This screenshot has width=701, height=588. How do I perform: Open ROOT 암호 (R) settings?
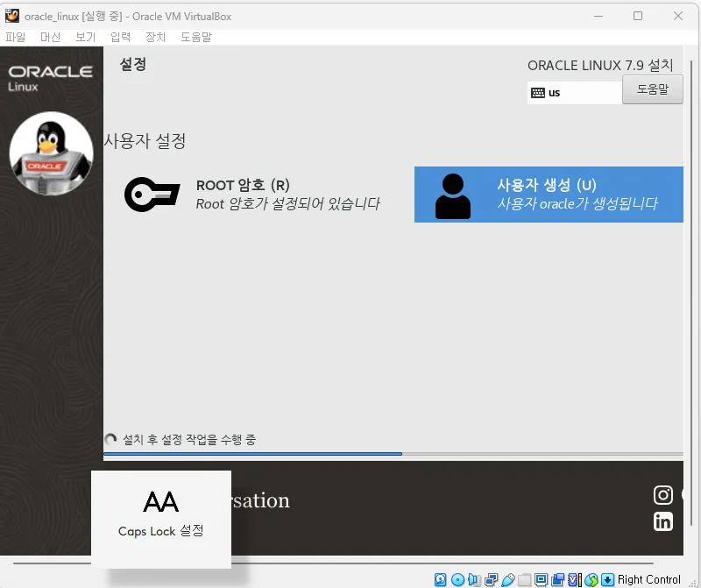(252, 195)
